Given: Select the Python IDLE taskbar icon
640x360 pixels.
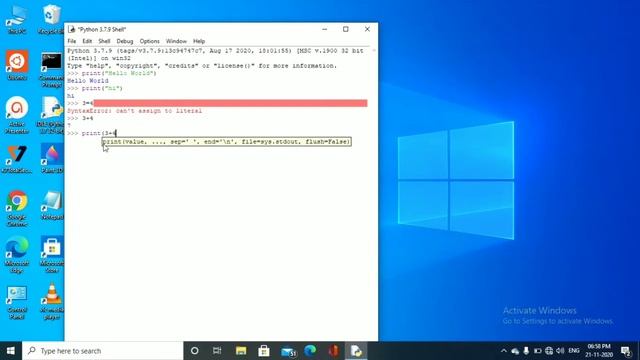Looking at the screenshot, I should pos(356,351).
